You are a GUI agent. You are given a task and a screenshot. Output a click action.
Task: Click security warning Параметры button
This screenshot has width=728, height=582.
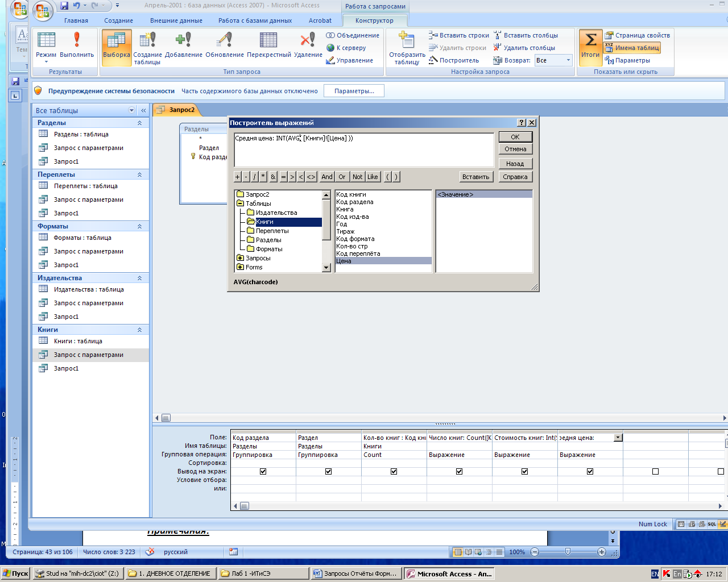[x=354, y=91]
